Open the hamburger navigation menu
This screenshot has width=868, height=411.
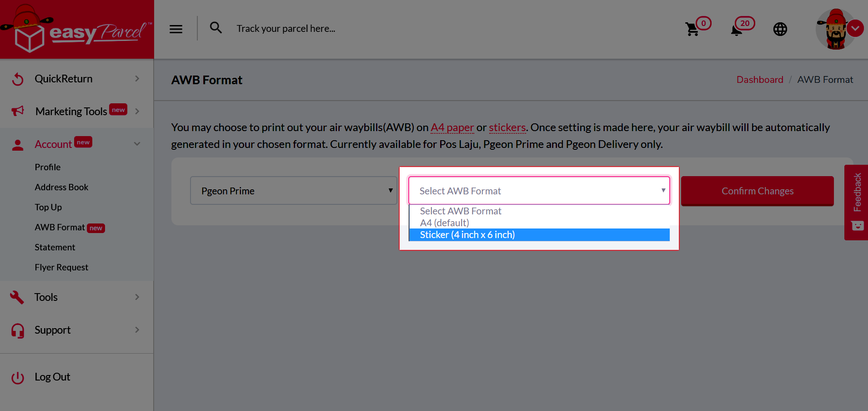point(176,28)
